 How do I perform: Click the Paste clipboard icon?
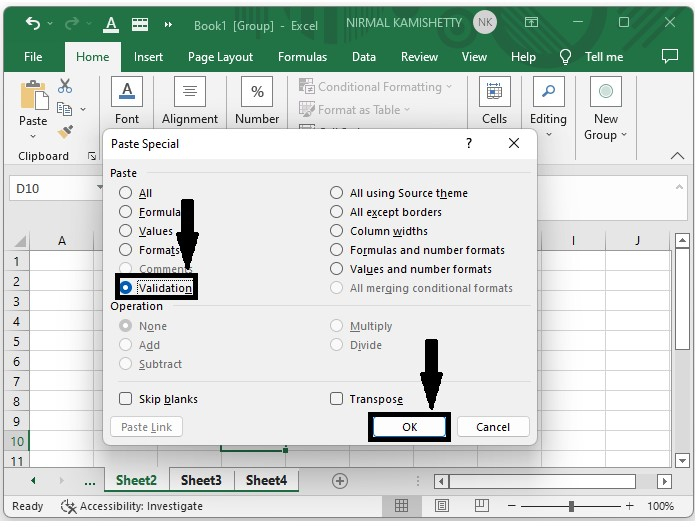point(33,95)
